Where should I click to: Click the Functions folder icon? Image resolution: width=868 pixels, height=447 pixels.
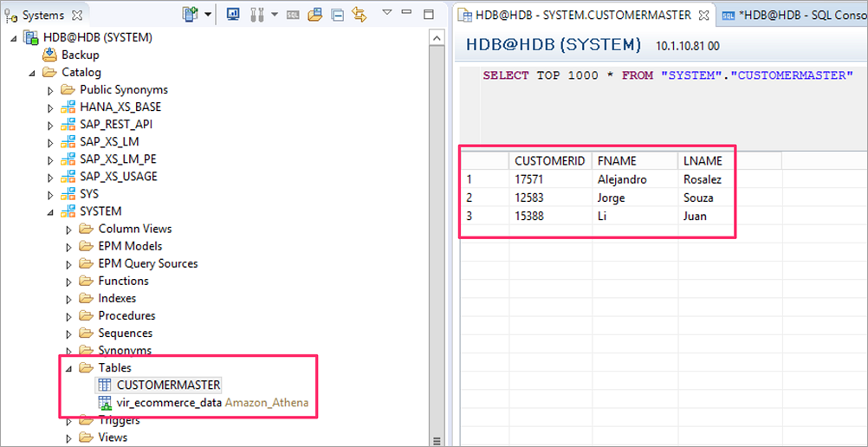click(86, 281)
